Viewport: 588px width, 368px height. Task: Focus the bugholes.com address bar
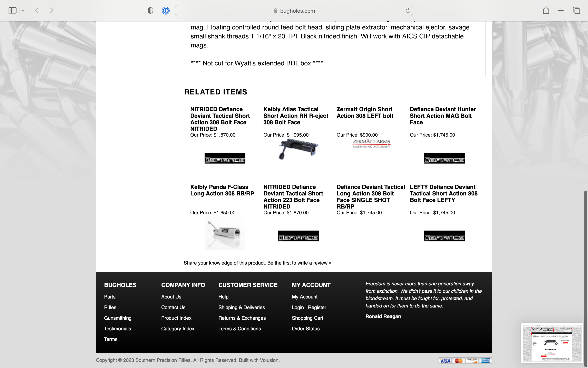294,10
